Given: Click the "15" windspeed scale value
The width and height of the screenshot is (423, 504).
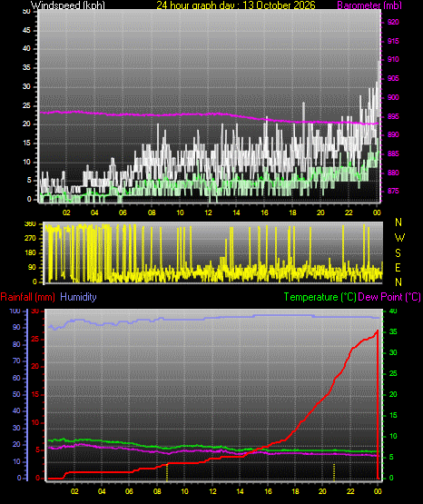Looking at the screenshot, I should pos(26,143).
